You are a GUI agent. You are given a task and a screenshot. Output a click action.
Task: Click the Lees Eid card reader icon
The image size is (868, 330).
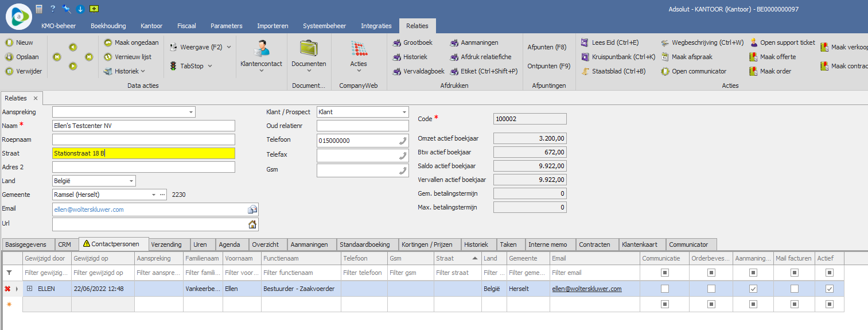(585, 42)
